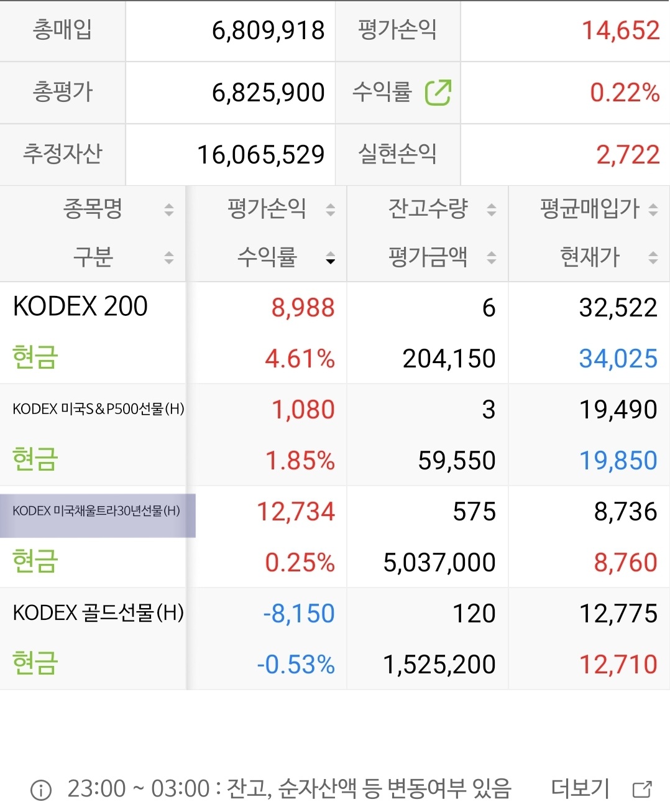The height and width of the screenshot is (812, 670).
Task: Tap the info icon beside 23:00 notice
Action: click(x=41, y=790)
